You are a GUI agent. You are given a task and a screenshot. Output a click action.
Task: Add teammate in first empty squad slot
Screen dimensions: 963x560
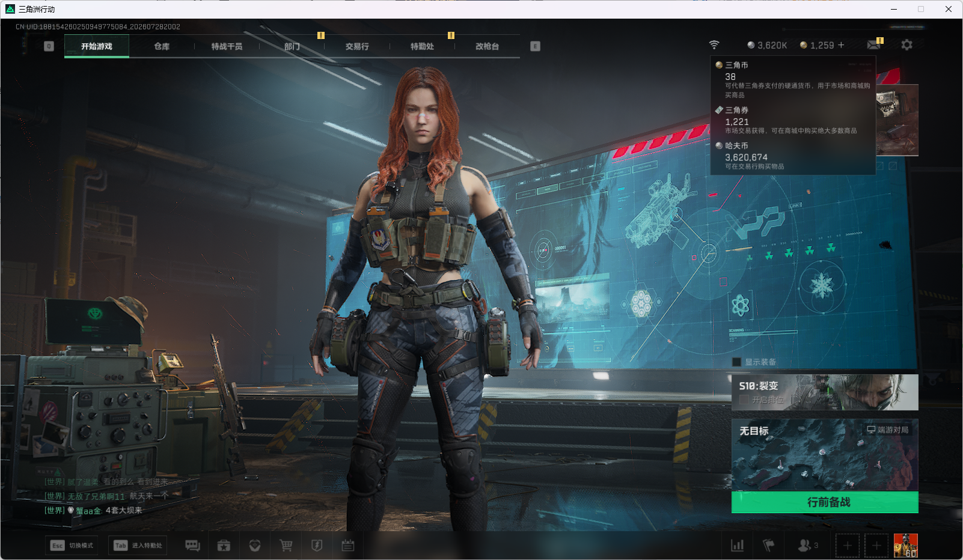point(848,546)
